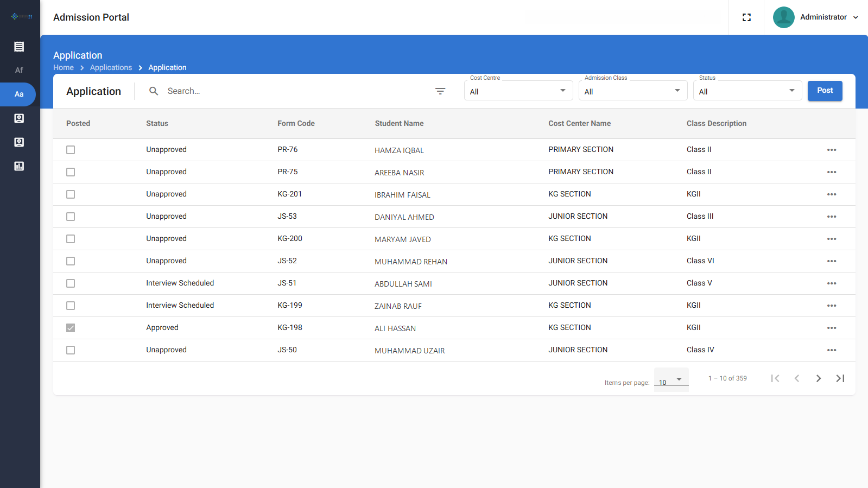Check the Posted box for PR-75
Screen dimensions: 868x488
[71, 172]
